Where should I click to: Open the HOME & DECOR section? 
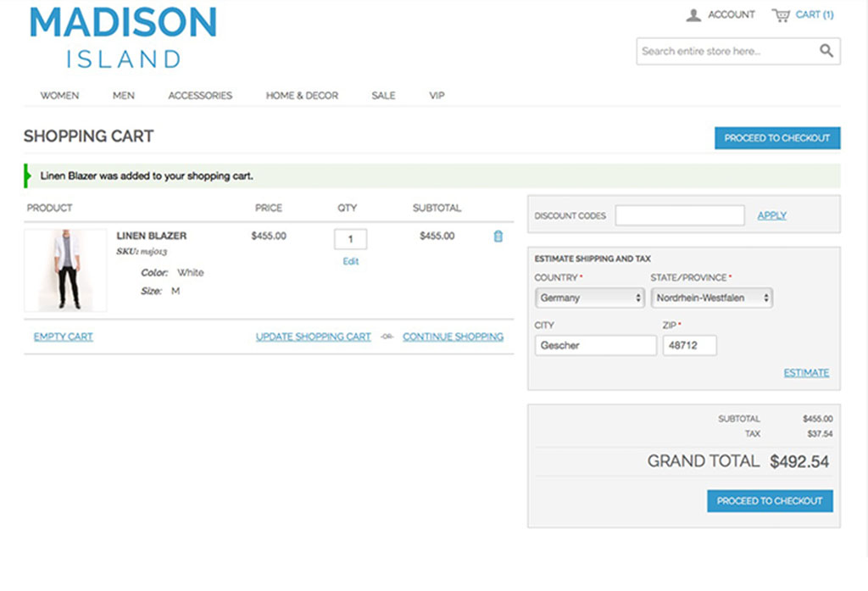pyautogui.click(x=302, y=95)
